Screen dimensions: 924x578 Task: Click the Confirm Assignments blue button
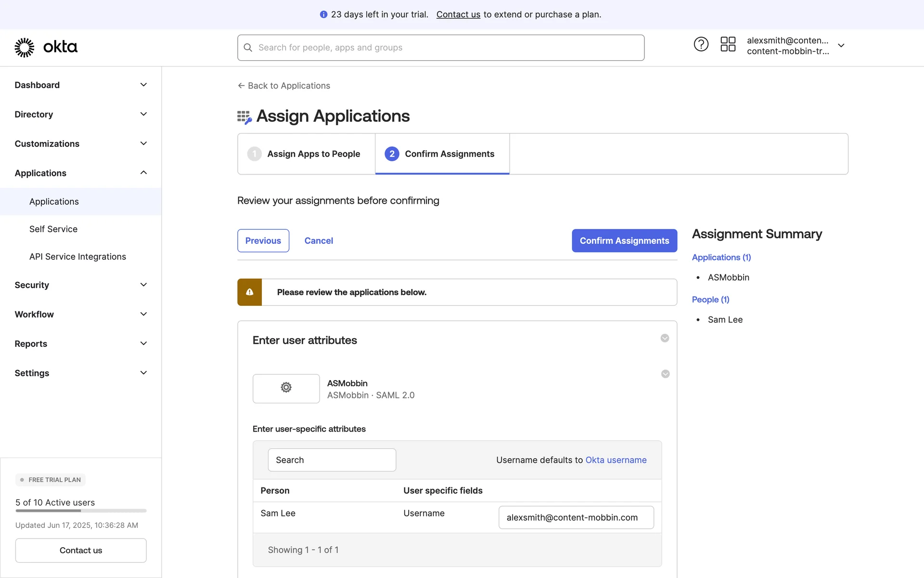point(624,241)
